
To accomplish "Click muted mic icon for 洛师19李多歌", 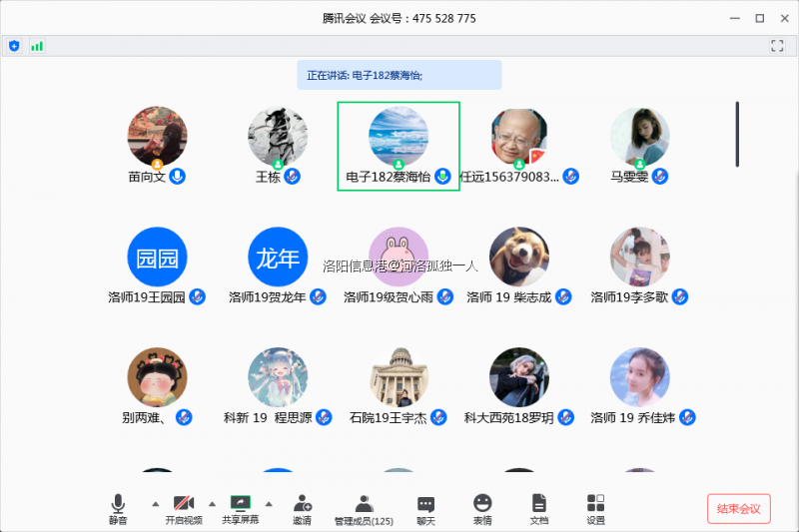I will [x=680, y=296].
